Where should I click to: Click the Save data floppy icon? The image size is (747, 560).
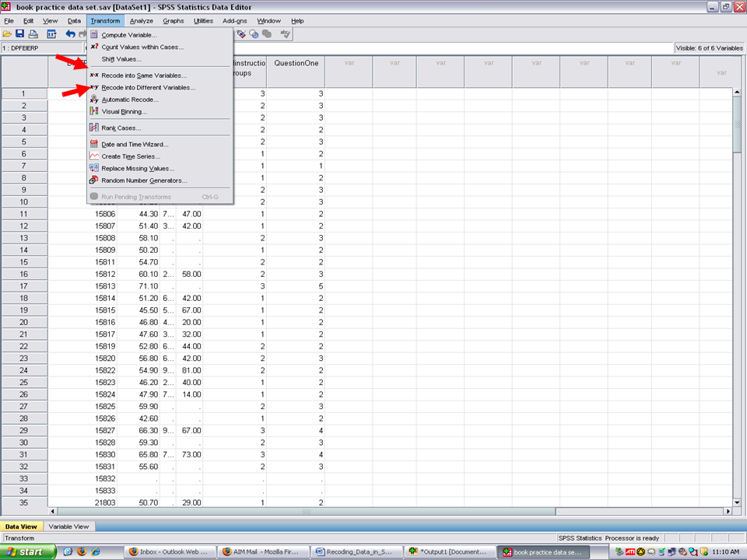[x=20, y=34]
